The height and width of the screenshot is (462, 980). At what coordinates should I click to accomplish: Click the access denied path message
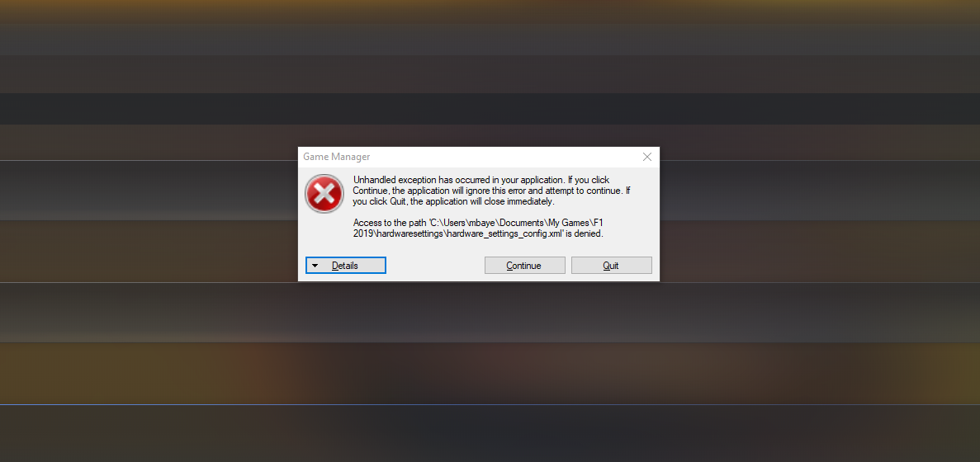[x=480, y=228]
